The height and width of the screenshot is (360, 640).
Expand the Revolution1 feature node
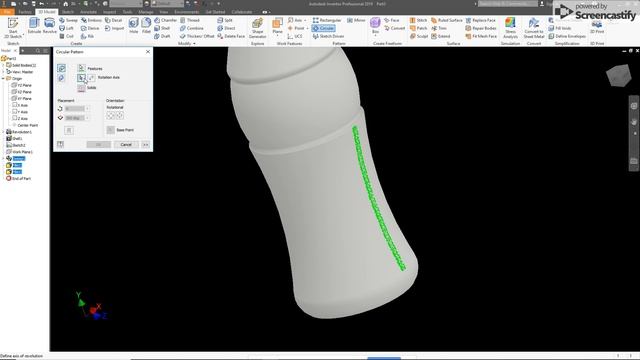[x=3, y=132]
